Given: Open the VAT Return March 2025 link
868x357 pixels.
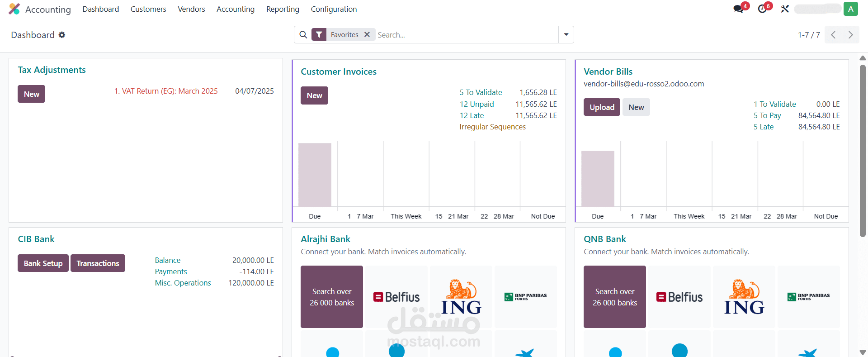Looking at the screenshot, I should point(166,91).
